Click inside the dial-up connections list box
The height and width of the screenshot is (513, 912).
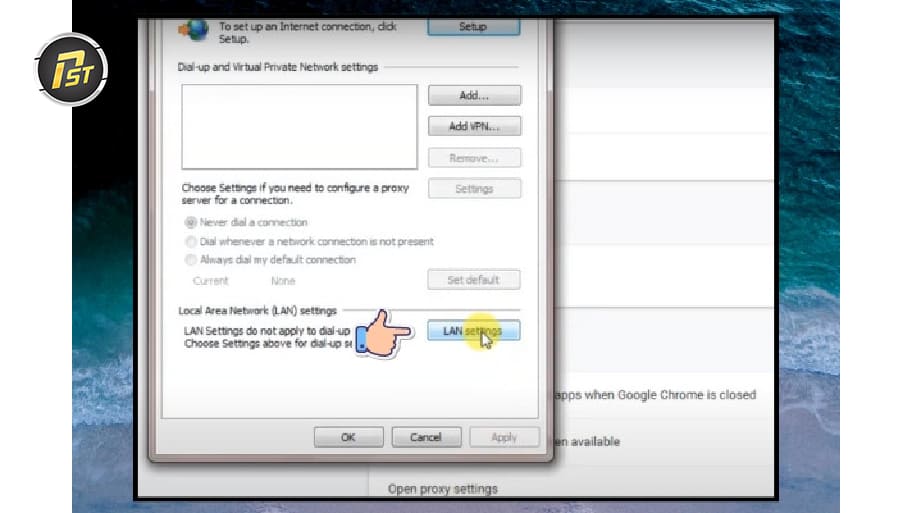point(299,127)
